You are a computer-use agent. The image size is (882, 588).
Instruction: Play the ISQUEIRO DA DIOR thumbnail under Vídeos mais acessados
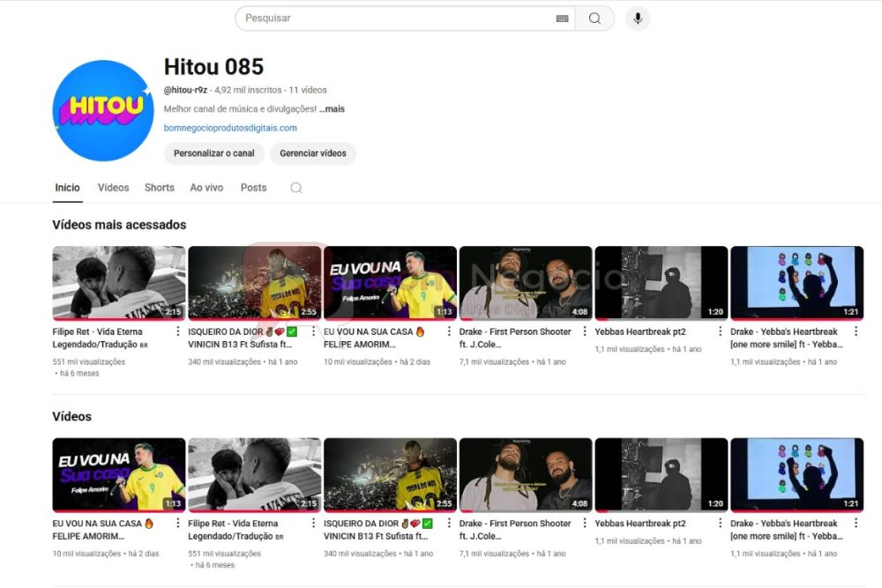(x=254, y=283)
